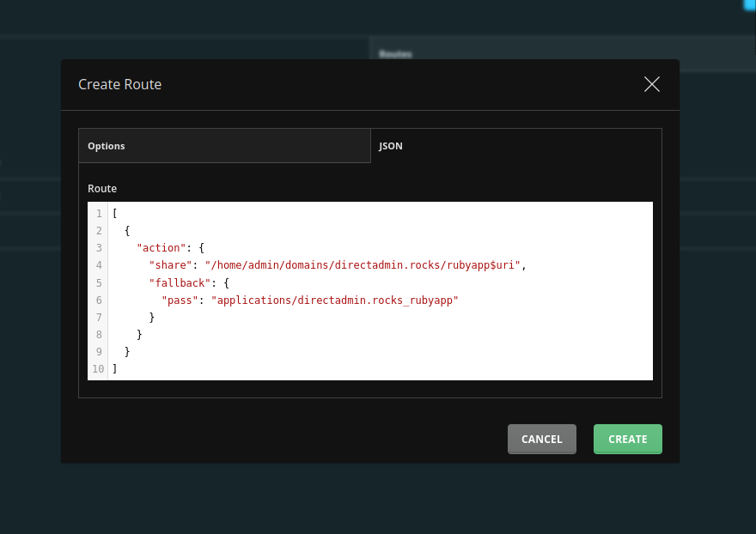The width and height of the screenshot is (756, 534).
Task: Click the Routes heading behind the dialog
Action: tap(394, 53)
